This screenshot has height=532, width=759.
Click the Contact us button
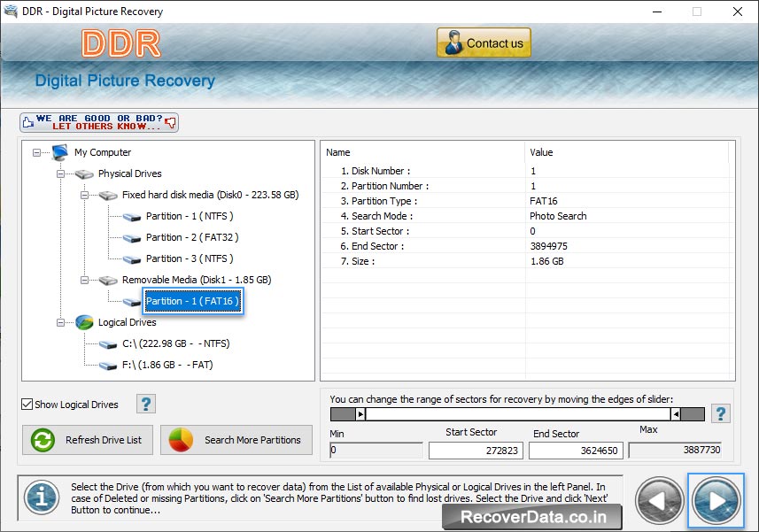(484, 42)
